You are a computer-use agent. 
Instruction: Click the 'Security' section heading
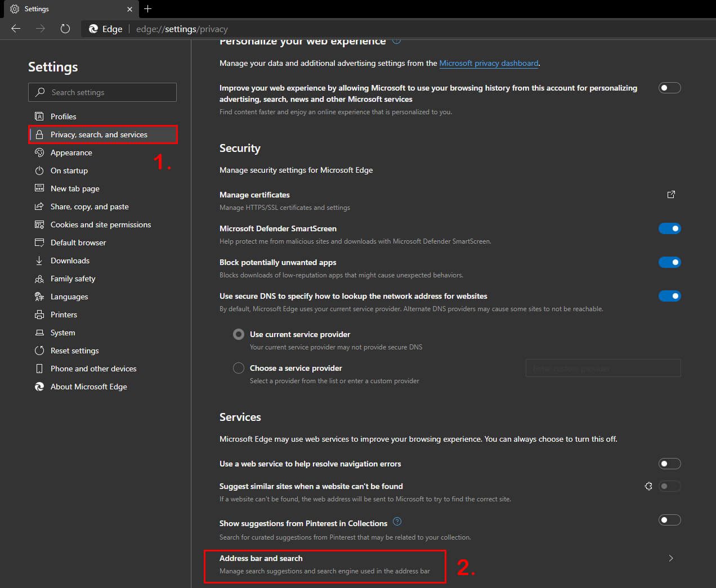point(240,149)
